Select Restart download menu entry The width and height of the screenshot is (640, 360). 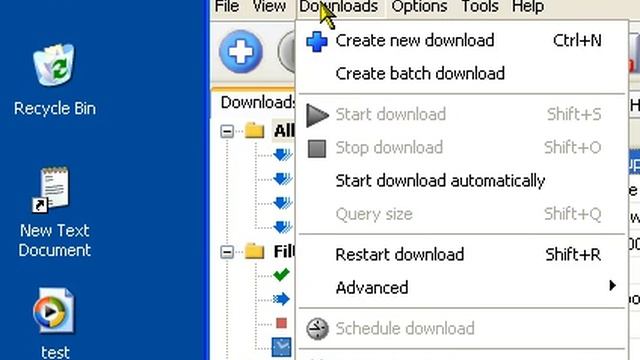pos(463,255)
